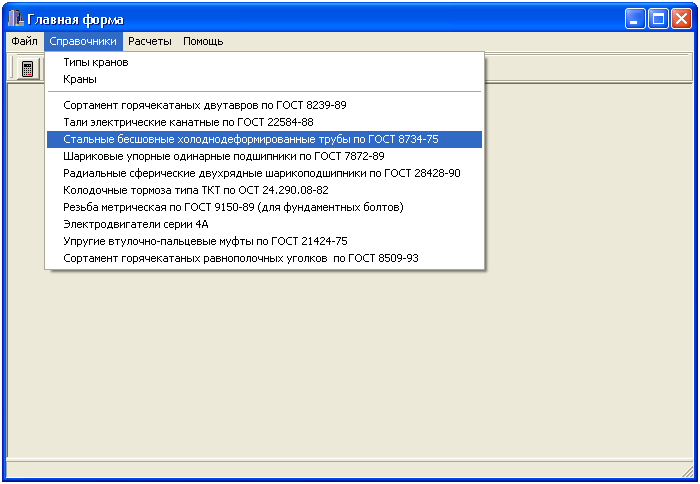Choose the Краны menu entry
The width and height of the screenshot is (700, 484).
click(x=264, y=79)
